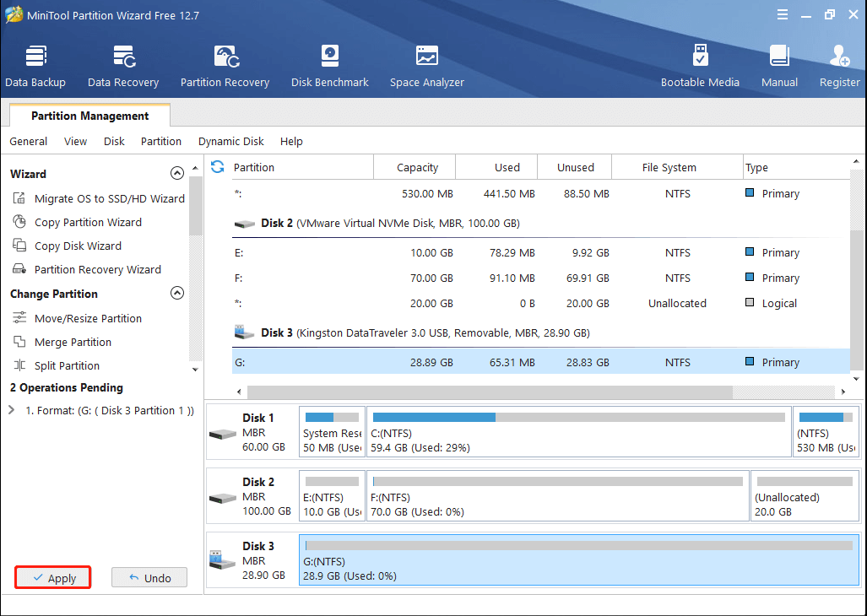This screenshot has width=867, height=616.
Task: Apply the pending operations
Action: point(53,578)
